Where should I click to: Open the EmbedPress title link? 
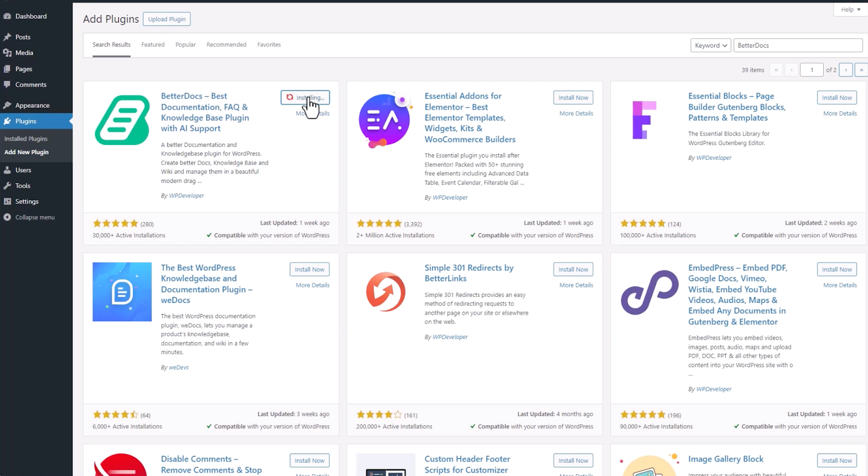[x=737, y=295]
